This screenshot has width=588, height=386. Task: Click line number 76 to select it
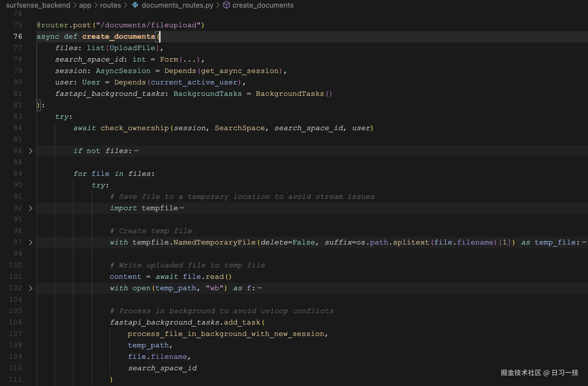[18, 36]
